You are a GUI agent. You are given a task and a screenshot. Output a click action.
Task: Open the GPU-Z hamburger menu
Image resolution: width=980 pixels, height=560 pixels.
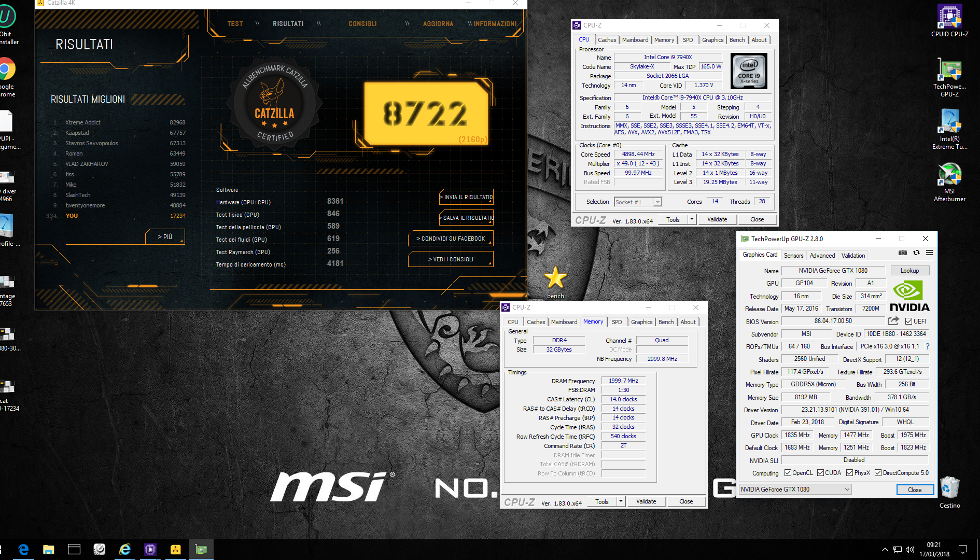tap(929, 253)
